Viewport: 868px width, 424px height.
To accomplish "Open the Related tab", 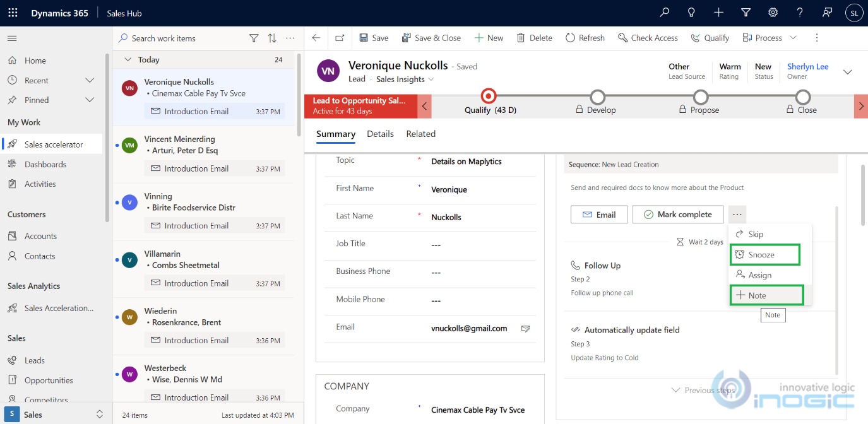I will tap(421, 134).
